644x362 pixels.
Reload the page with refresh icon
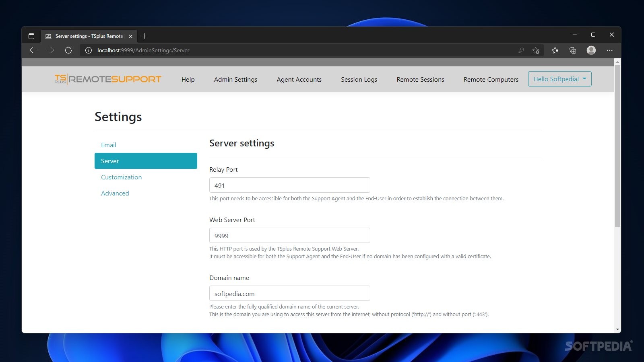[68, 50]
